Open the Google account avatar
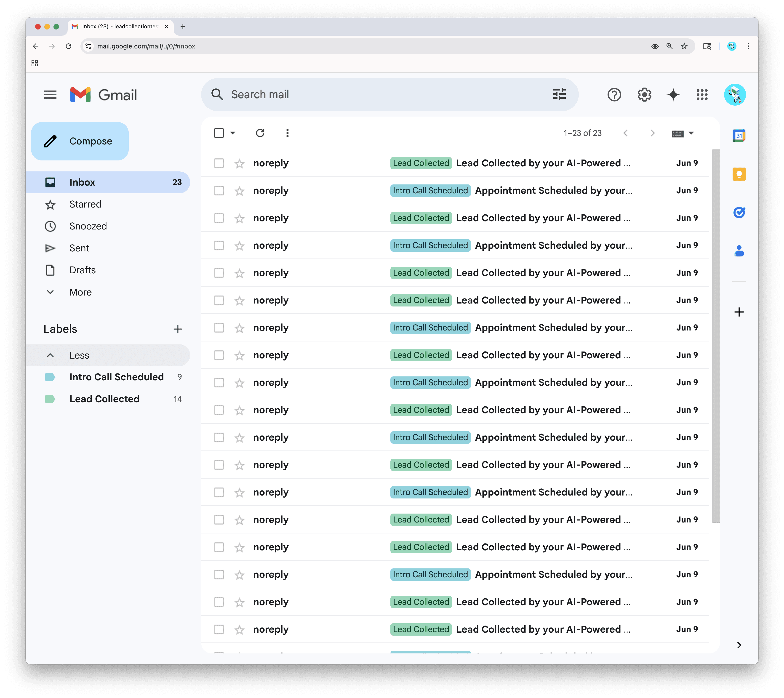 [735, 95]
